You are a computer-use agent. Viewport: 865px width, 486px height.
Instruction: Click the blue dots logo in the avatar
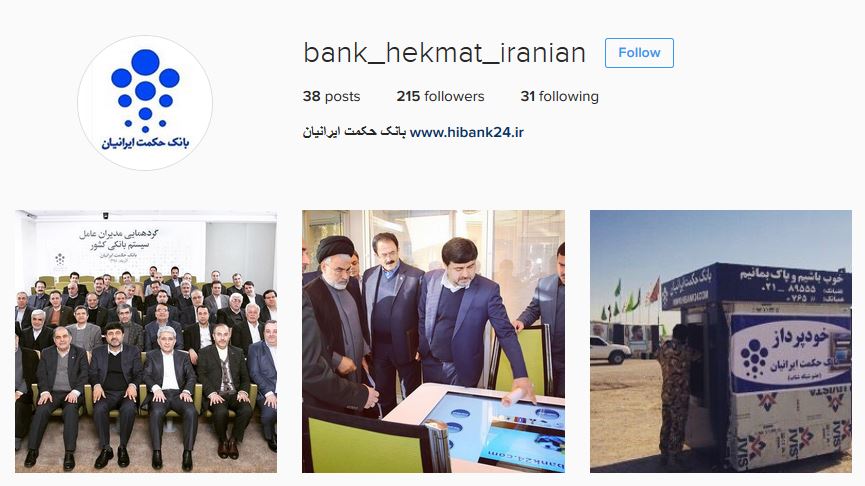(x=145, y=90)
